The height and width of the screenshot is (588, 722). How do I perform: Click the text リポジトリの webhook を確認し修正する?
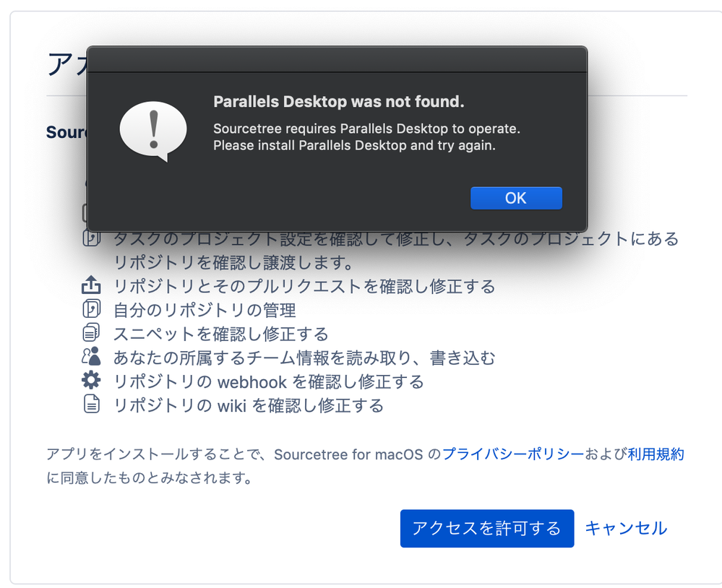point(269,382)
